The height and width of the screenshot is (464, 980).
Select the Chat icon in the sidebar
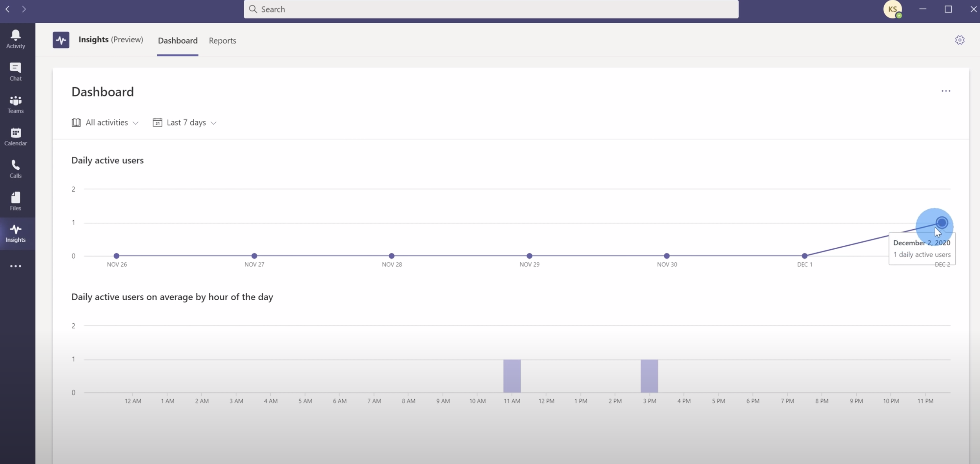pos(15,71)
